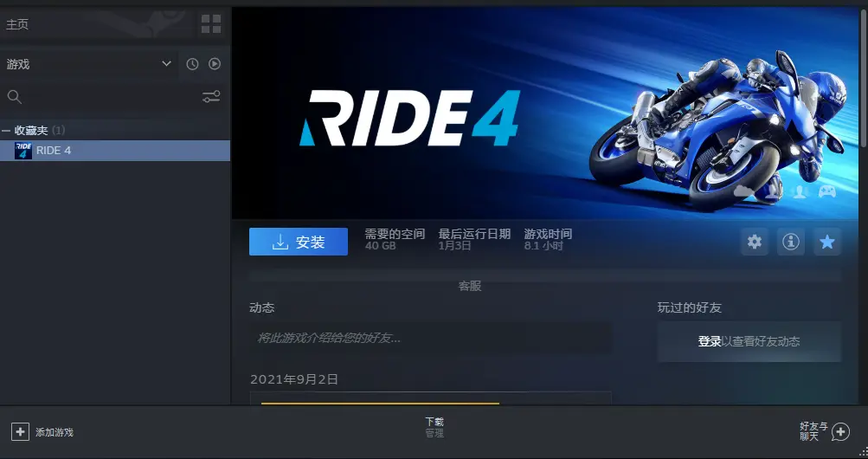Click the 最后运行日期 1月3日 text
Screen dimensions: 868x459
coord(474,239)
